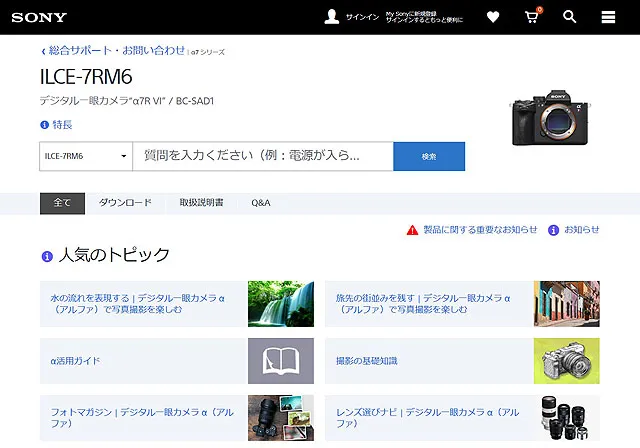Switch to the 取扱説明書 tab
Viewport: 640px width, 448px height.
(x=202, y=203)
